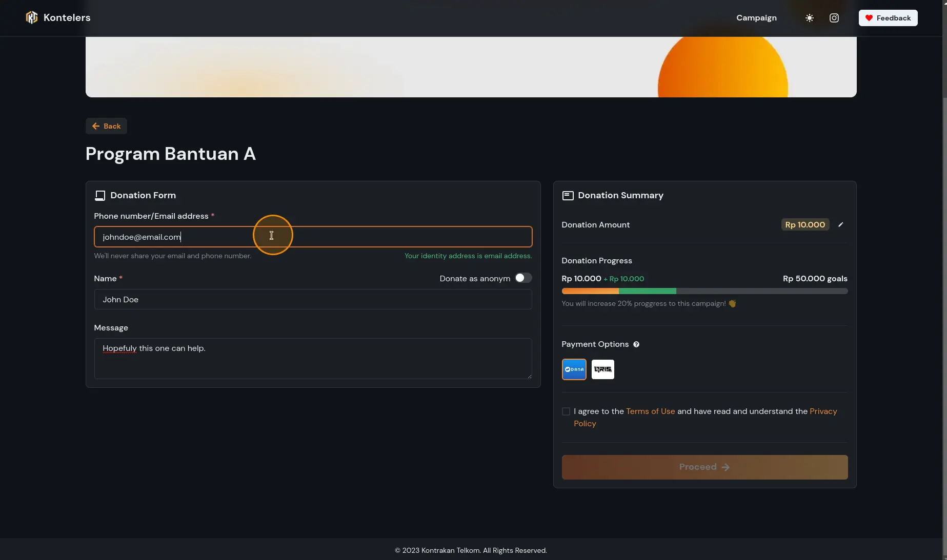Enable the Donate as anonym toggle

click(x=523, y=278)
